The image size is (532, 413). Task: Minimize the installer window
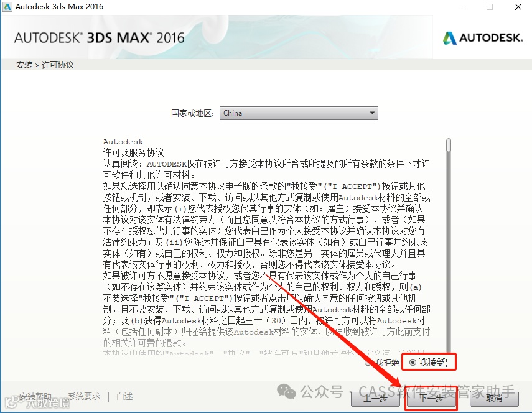(x=462, y=7)
